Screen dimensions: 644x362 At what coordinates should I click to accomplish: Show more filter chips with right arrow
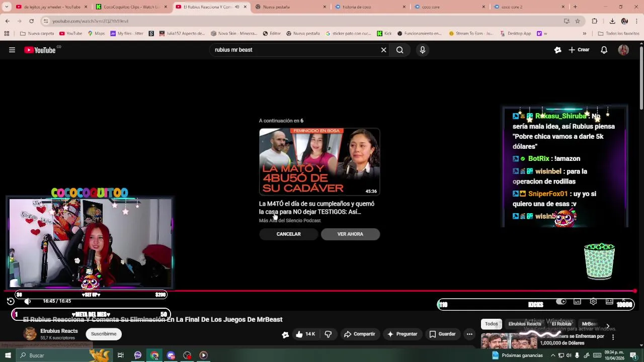(x=607, y=326)
